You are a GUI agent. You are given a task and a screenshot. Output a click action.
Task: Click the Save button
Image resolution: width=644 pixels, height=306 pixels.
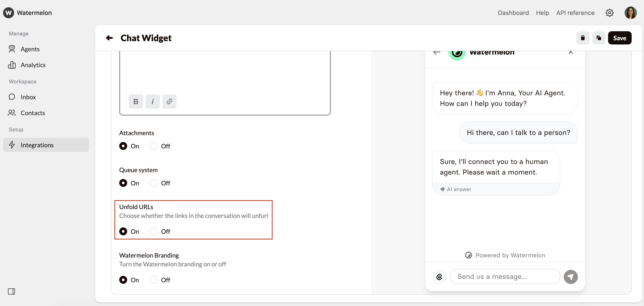pyautogui.click(x=620, y=38)
